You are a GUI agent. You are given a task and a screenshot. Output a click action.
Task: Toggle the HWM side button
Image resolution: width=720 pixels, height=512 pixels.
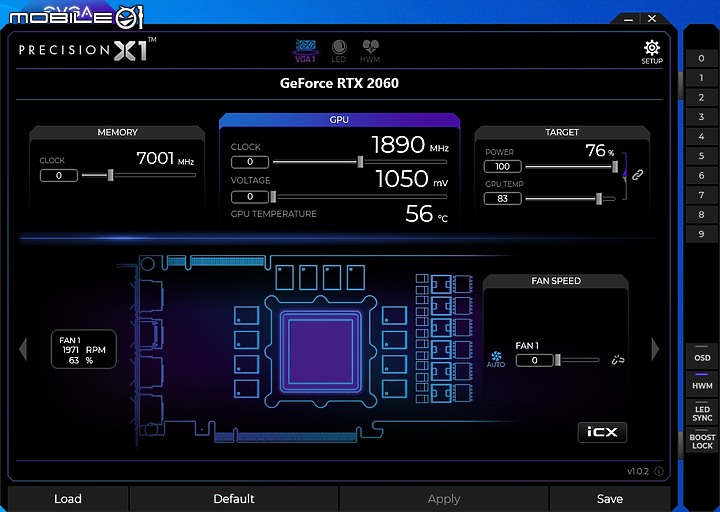(x=702, y=383)
